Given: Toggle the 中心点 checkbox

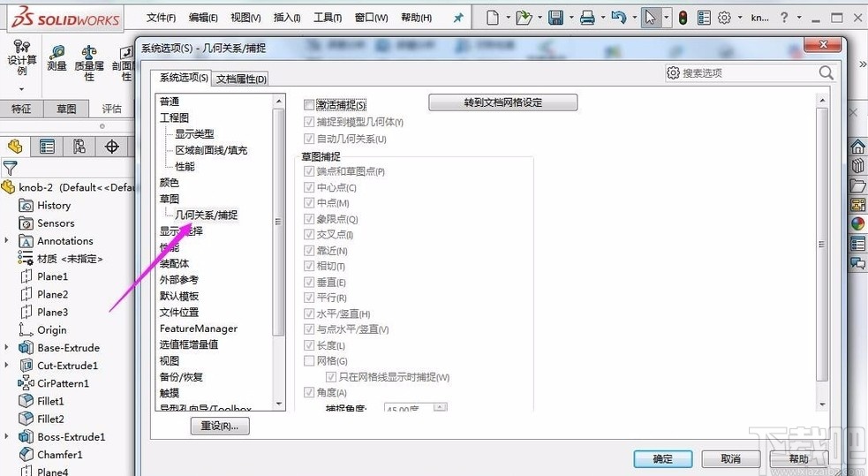Looking at the screenshot, I should pos(309,187).
